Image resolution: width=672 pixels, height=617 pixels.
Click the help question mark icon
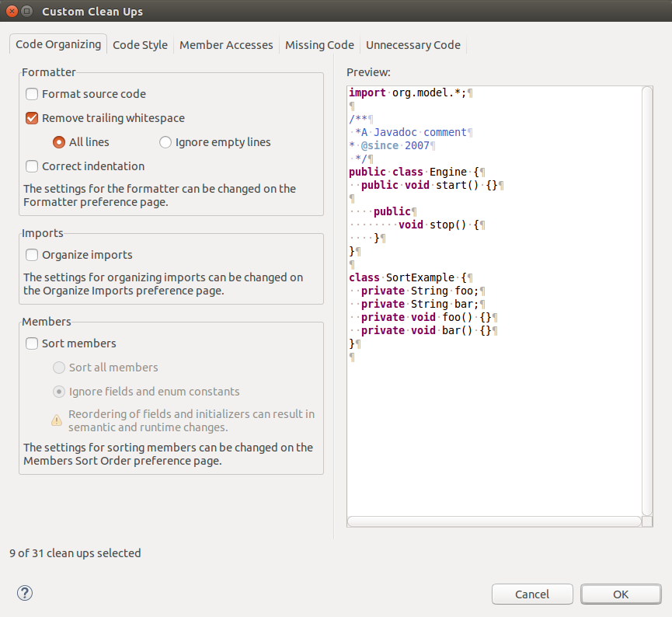pyautogui.click(x=25, y=593)
